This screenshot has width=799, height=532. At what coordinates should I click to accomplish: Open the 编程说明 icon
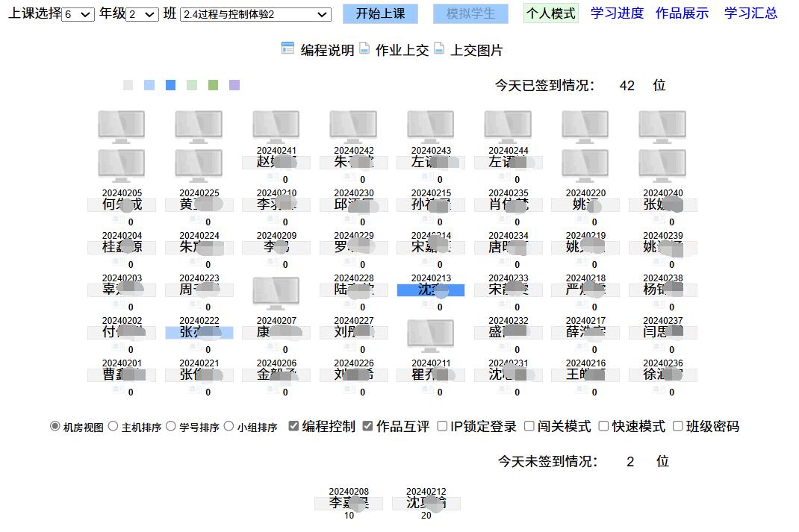[x=287, y=48]
